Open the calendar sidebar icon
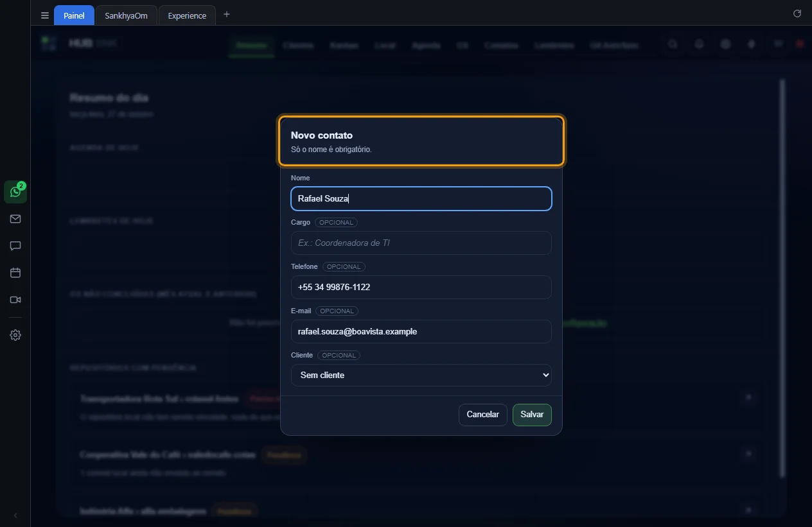Screen dimensions: 812x527 click(x=15, y=273)
